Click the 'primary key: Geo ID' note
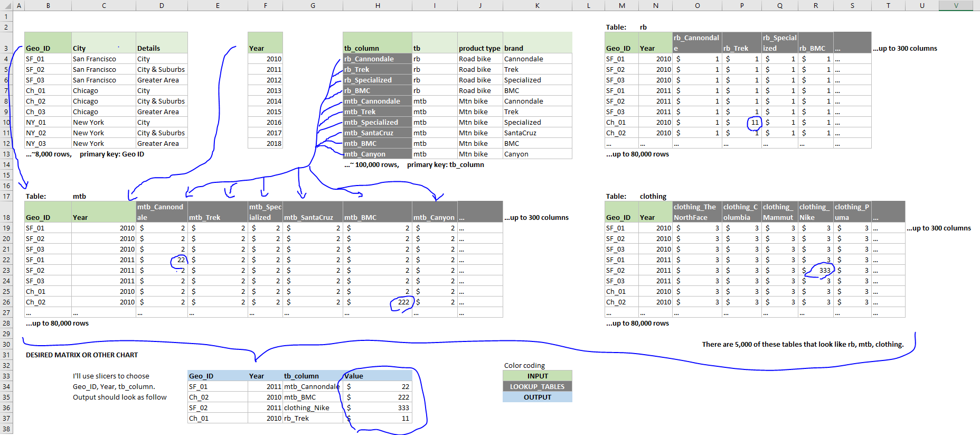 tap(112, 154)
